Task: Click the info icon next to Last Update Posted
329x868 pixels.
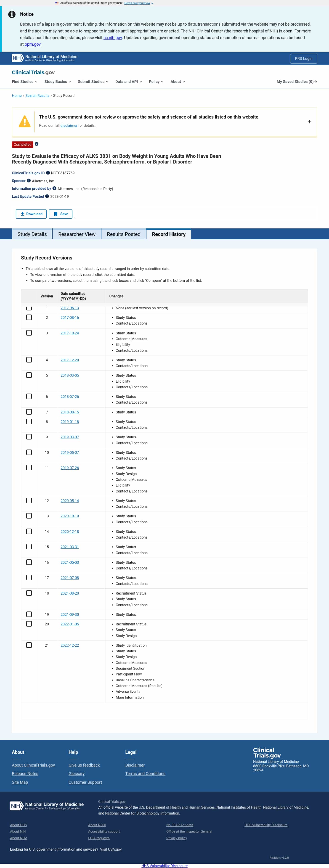Action: click(47, 196)
